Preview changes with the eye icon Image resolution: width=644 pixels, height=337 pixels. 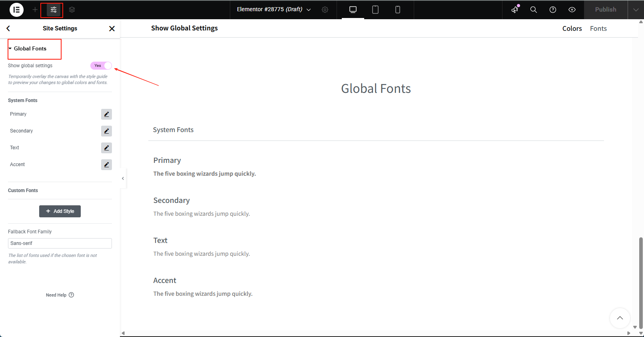(572, 10)
